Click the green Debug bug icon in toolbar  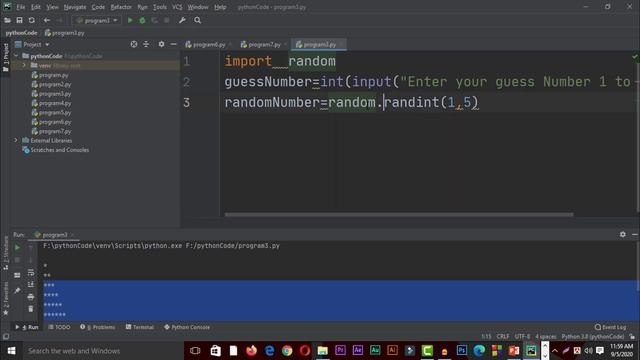pos(142,20)
